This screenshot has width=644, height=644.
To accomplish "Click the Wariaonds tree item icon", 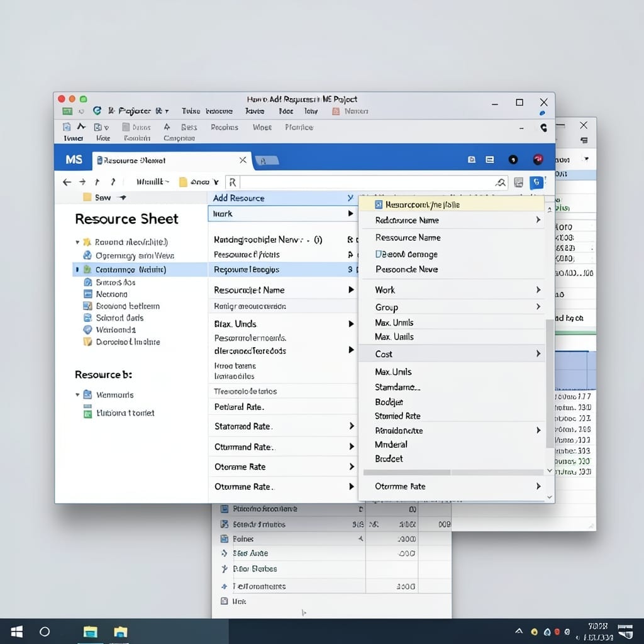I will click(x=87, y=330).
